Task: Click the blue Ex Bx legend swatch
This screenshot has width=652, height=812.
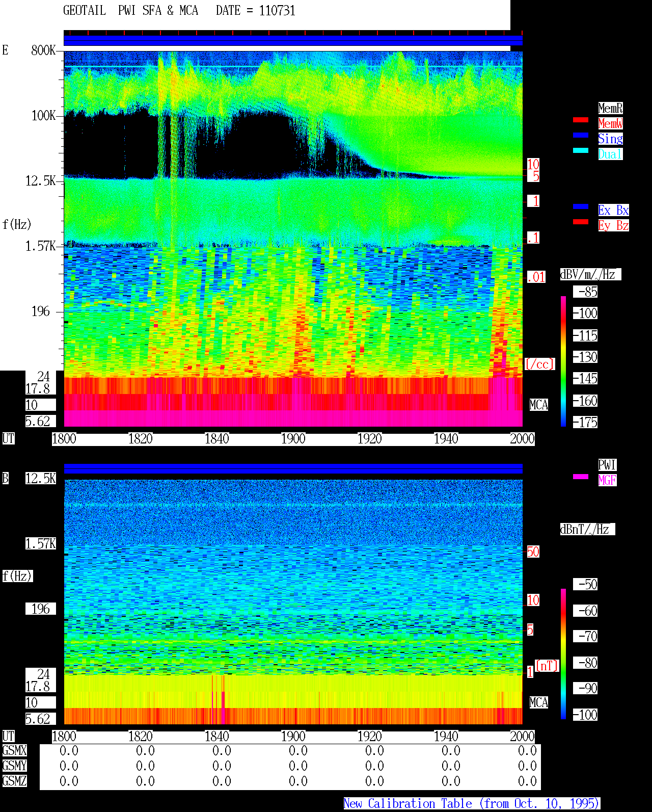Action: 581,206
